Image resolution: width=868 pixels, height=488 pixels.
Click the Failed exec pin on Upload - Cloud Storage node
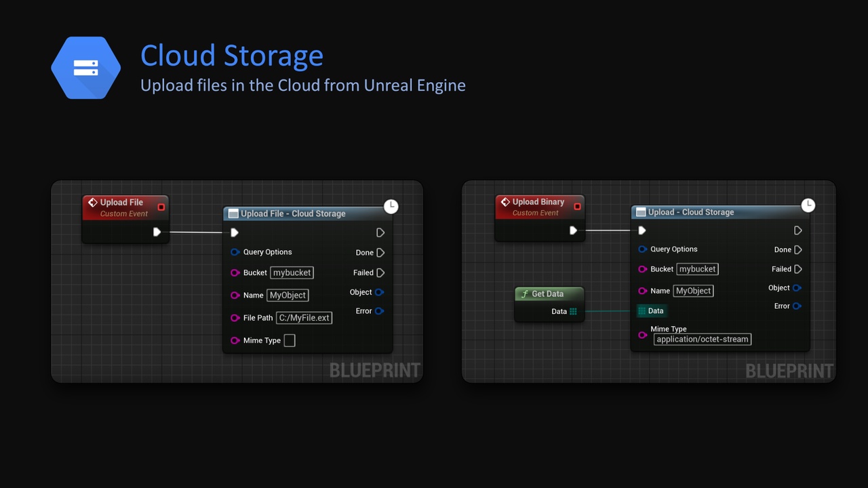pyautogui.click(x=798, y=269)
